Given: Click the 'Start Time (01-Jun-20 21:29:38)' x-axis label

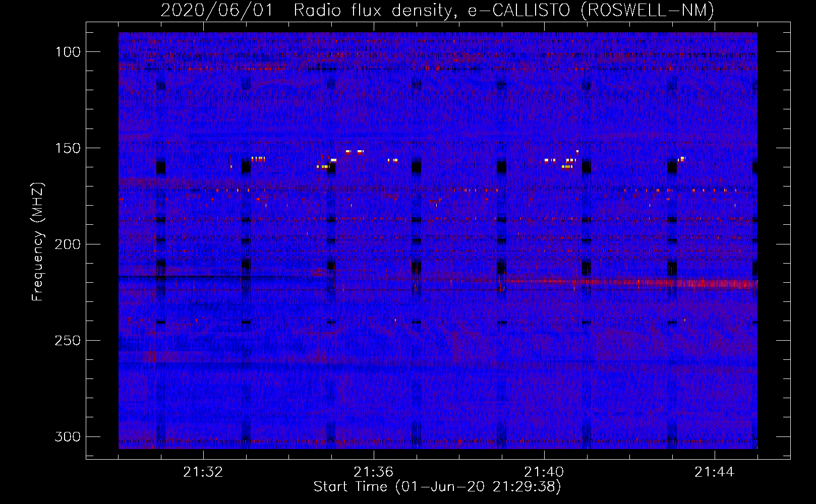Looking at the screenshot, I should [x=437, y=487].
